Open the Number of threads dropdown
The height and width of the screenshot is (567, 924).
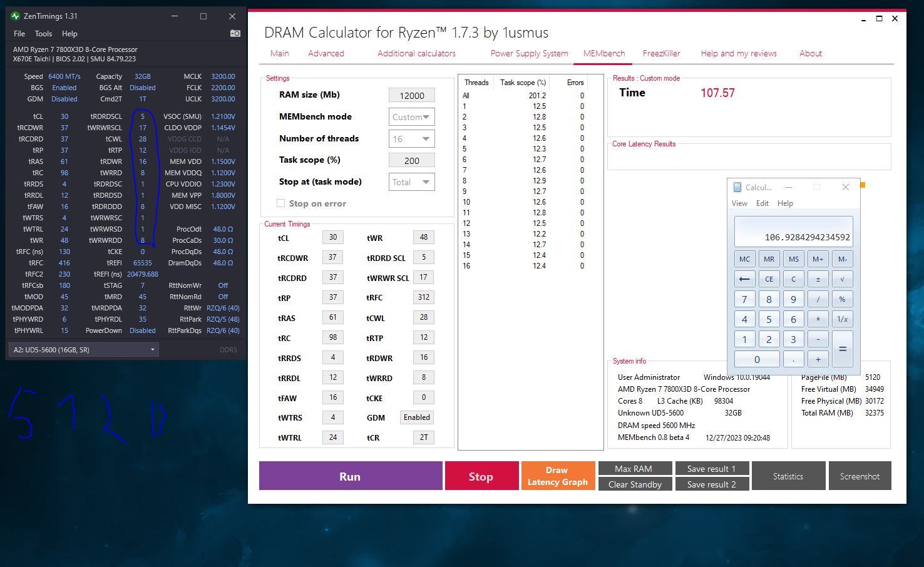tap(411, 139)
